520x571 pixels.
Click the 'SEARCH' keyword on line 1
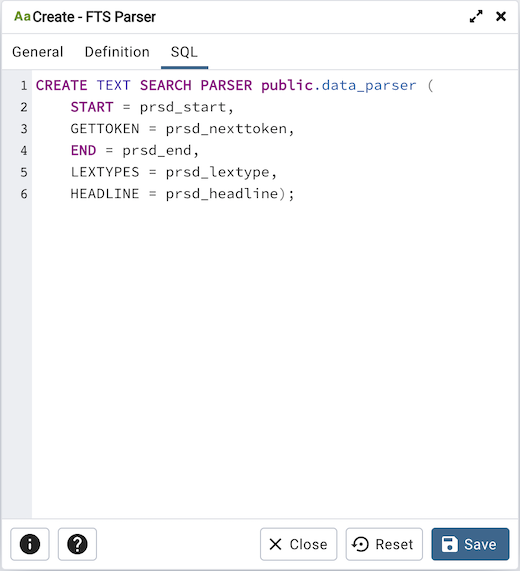(166, 86)
